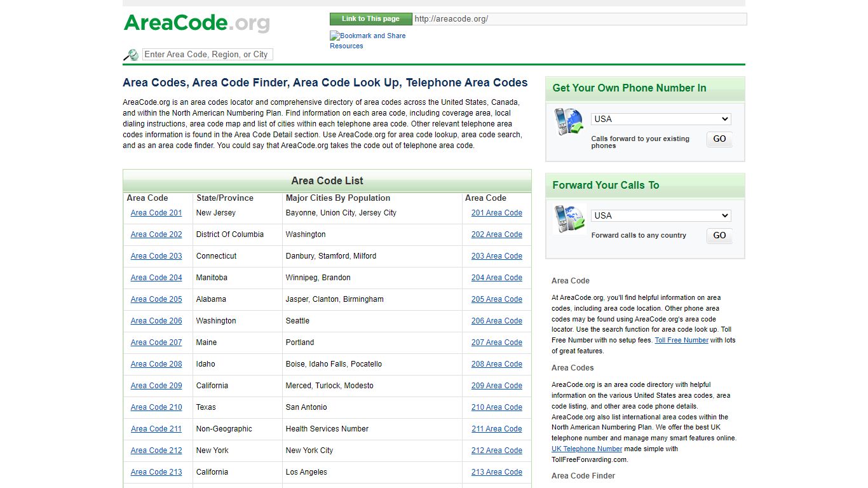Open Area Code 204 for Manitoba
868x488 pixels.
(156, 278)
